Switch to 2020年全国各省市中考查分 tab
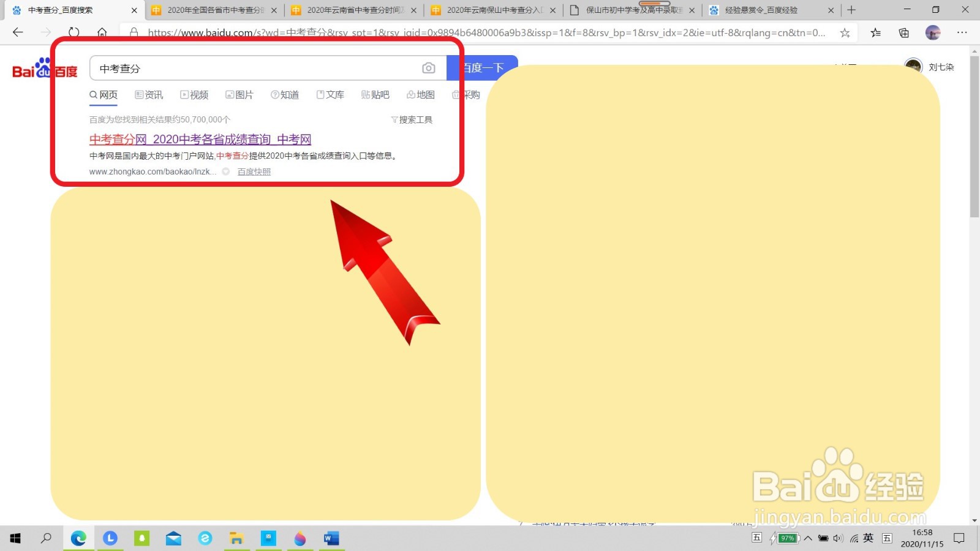 [x=214, y=10]
